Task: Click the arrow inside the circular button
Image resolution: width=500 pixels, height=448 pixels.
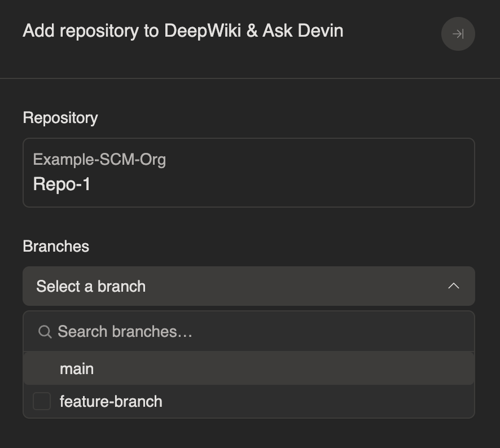Action: tap(458, 34)
